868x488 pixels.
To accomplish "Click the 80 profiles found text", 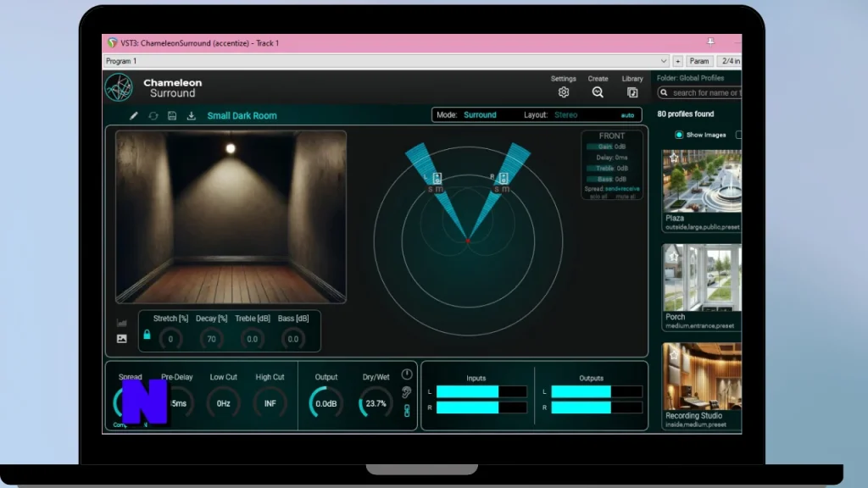I will point(685,114).
